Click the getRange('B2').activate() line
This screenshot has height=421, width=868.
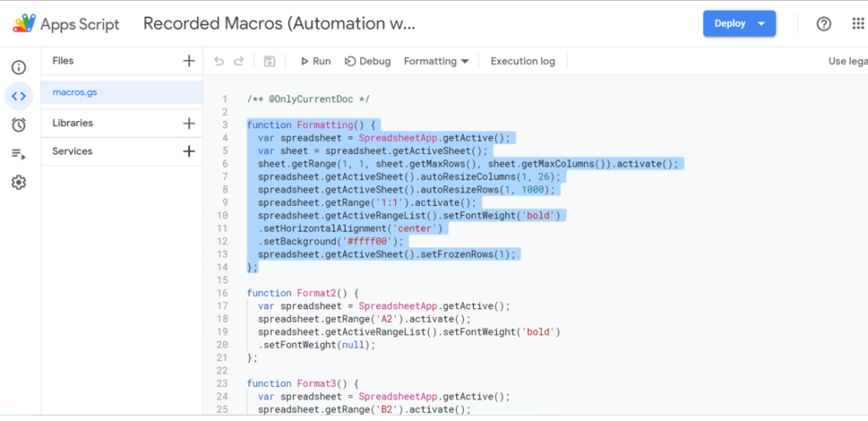364,410
